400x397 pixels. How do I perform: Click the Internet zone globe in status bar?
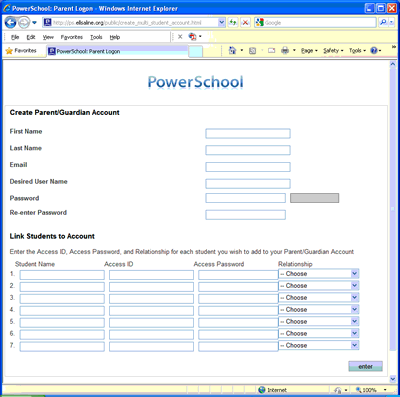262,390
